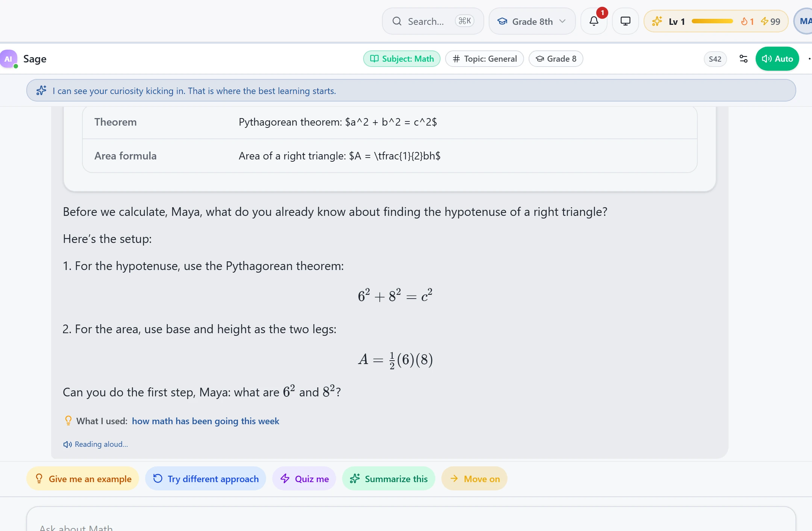Open 'how math has been going this week' link

pyautogui.click(x=206, y=421)
